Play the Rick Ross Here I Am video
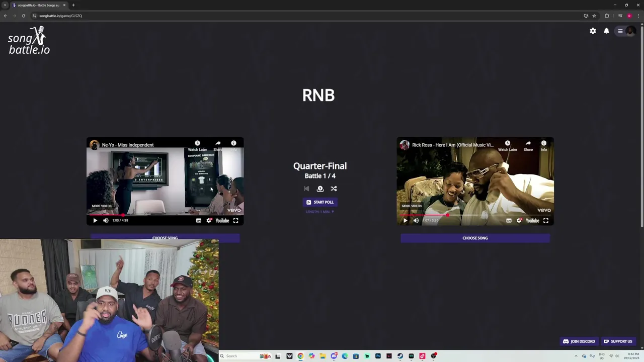The width and height of the screenshot is (644, 362). click(406, 220)
